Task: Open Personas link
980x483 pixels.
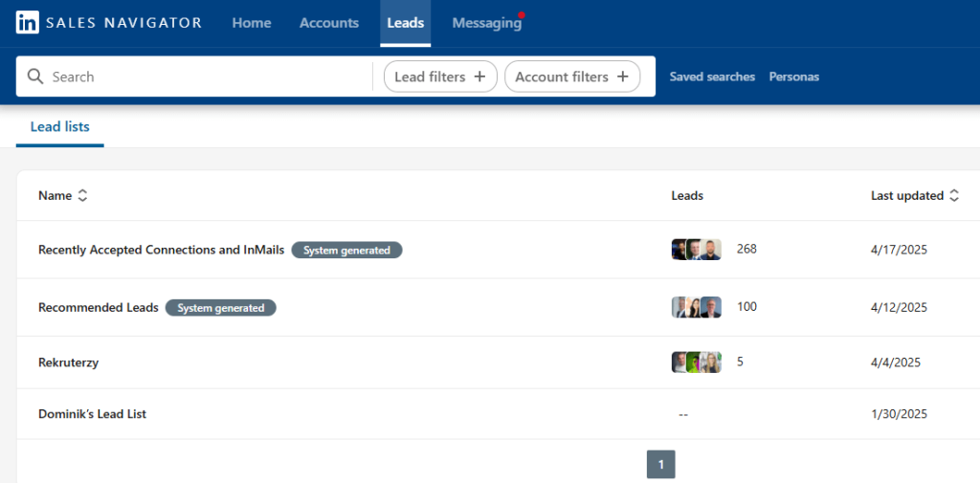Action: tap(793, 77)
